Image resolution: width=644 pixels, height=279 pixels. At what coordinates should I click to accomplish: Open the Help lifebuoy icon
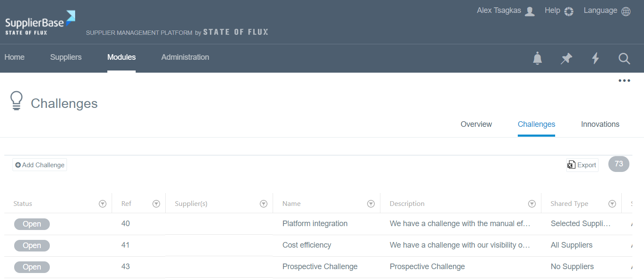569,12
